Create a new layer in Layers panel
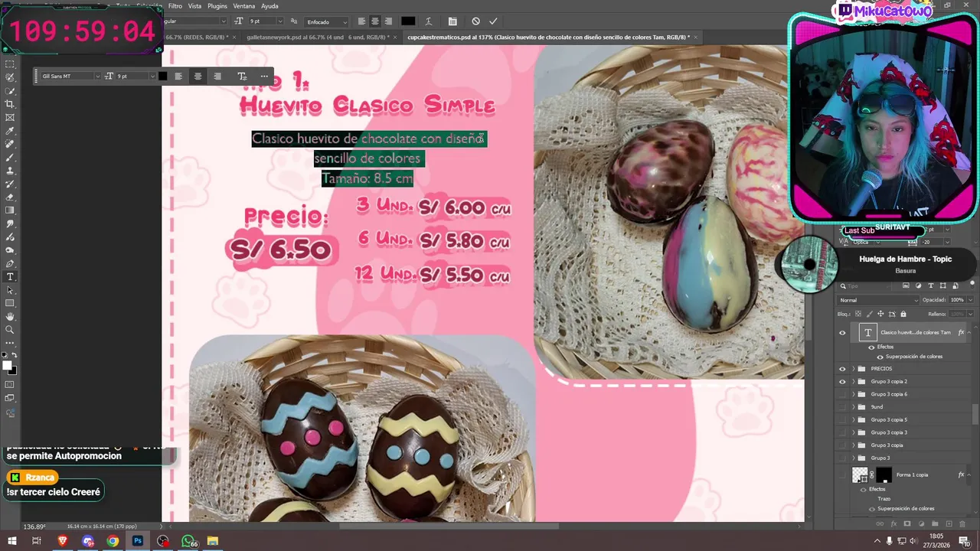The height and width of the screenshot is (551, 980). (949, 524)
